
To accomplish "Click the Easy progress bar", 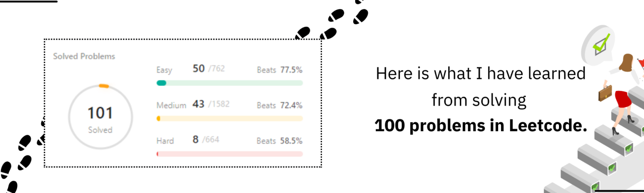I will pyautogui.click(x=229, y=83).
